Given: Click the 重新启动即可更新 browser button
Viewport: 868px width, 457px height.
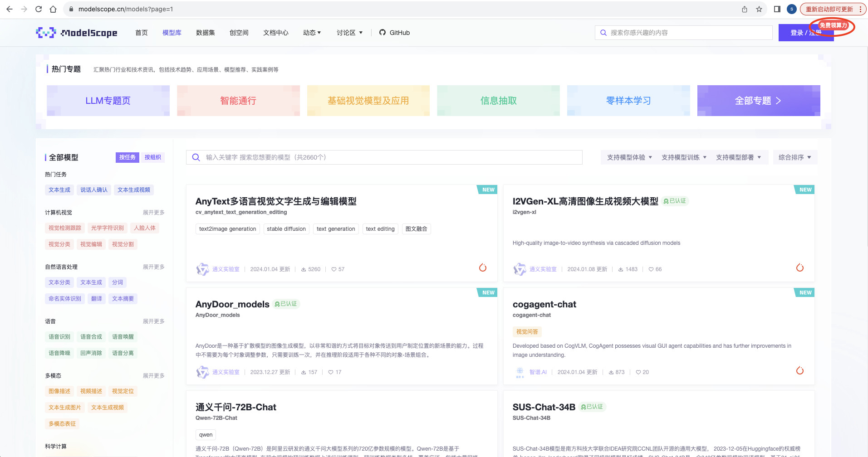Looking at the screenshot, I should (x=829, y=9).
